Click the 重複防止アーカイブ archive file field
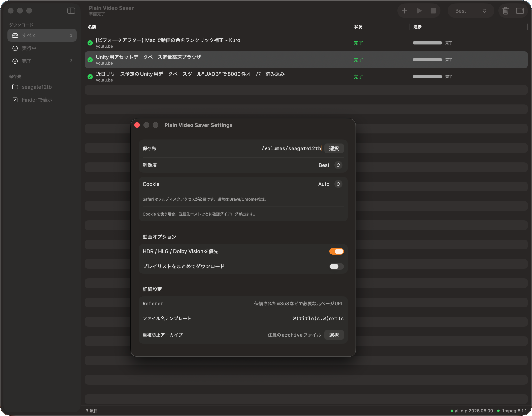This screenshot has width=532, height=416. 294,335
